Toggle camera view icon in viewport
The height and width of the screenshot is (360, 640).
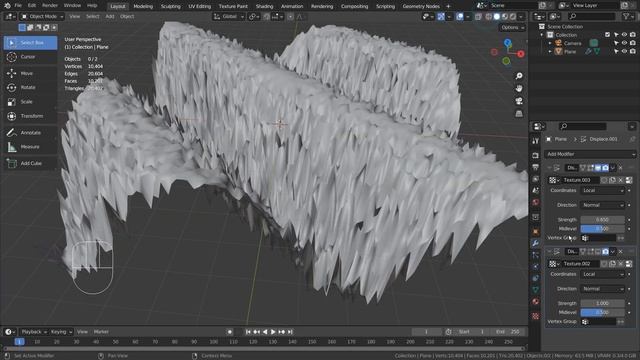click(x=519, y=101)
